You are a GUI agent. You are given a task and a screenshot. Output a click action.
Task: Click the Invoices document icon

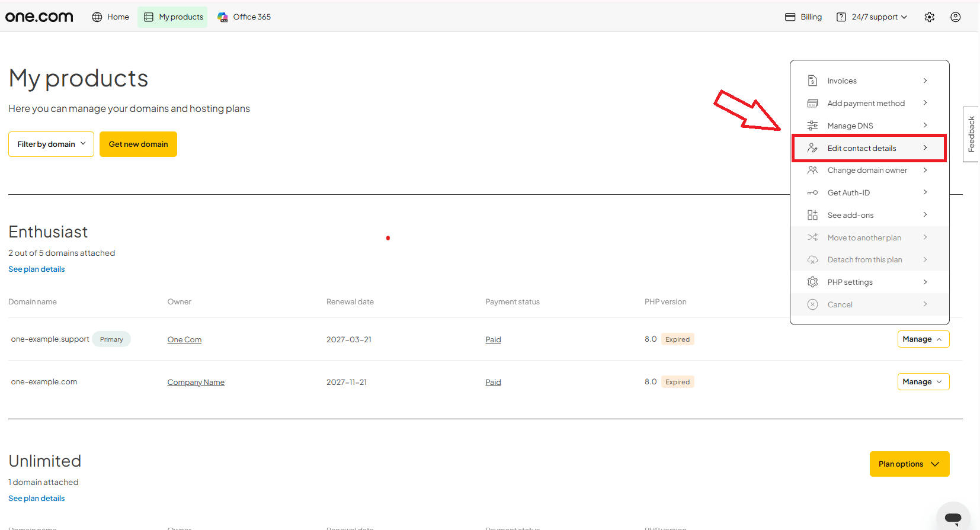click(812, 81)
